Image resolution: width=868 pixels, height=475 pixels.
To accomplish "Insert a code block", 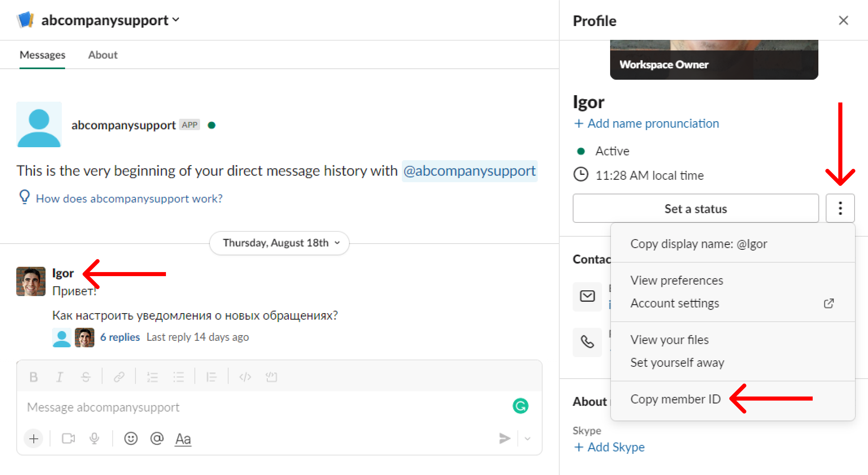I will click(271, 377).
